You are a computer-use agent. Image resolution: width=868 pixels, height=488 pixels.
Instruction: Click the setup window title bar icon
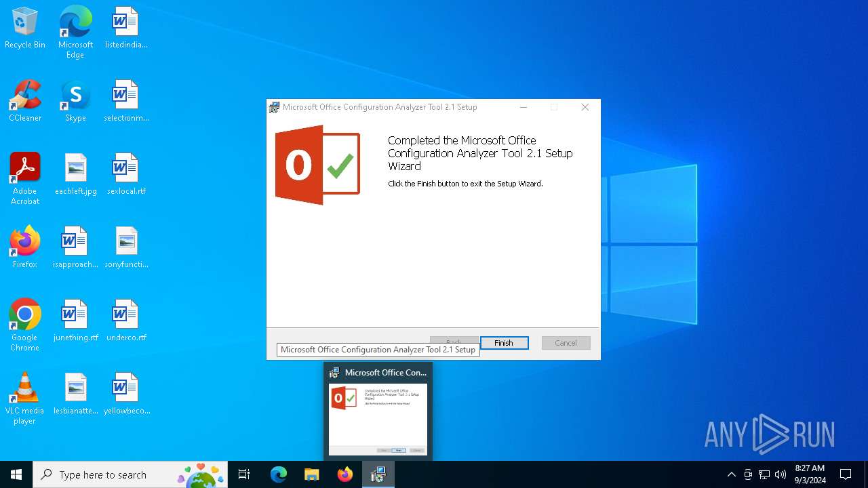click(x=274, y=107)
